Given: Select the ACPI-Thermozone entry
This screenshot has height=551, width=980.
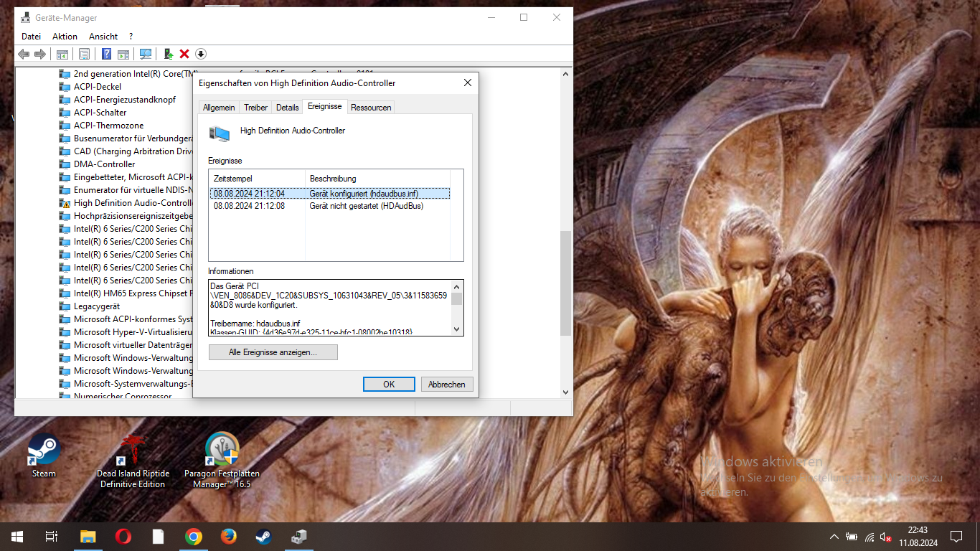Looking at the screenshot, I should pyautogui.click(x=108, y=126).
